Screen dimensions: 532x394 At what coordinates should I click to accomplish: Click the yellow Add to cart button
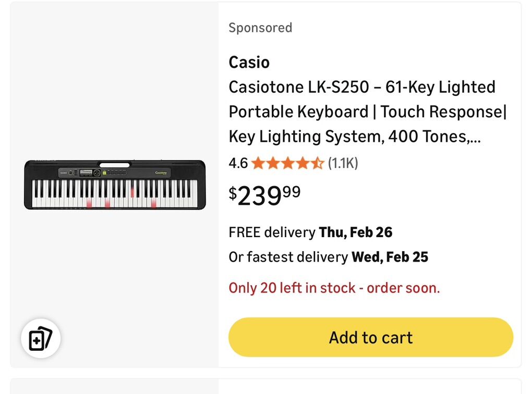[371, 337]
